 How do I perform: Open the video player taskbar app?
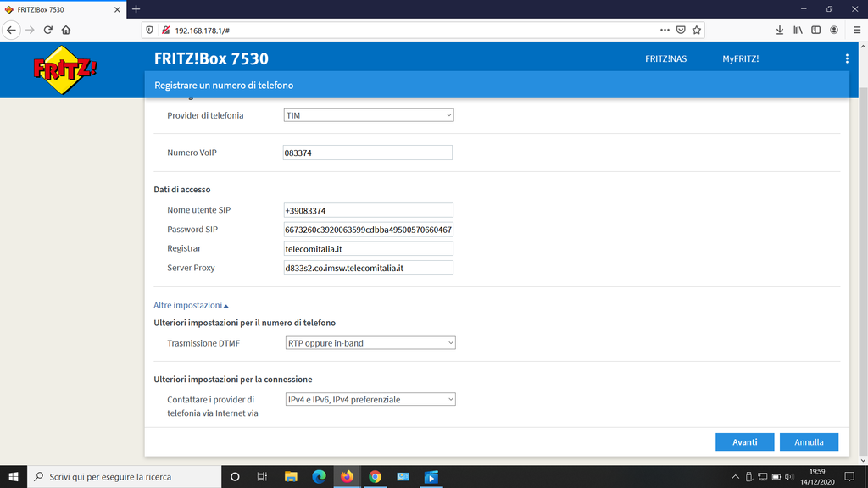point(431,476)
